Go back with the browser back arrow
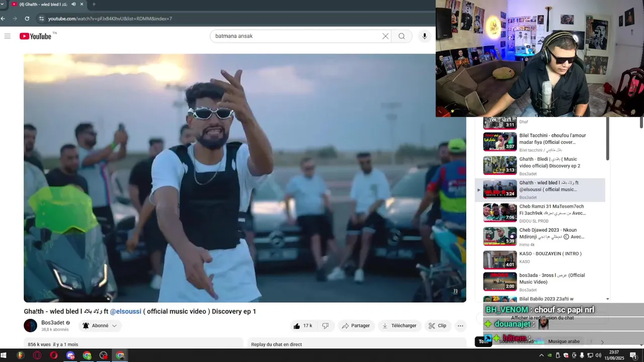This screenshot has height=362, width=644. (x=3, y=19)
